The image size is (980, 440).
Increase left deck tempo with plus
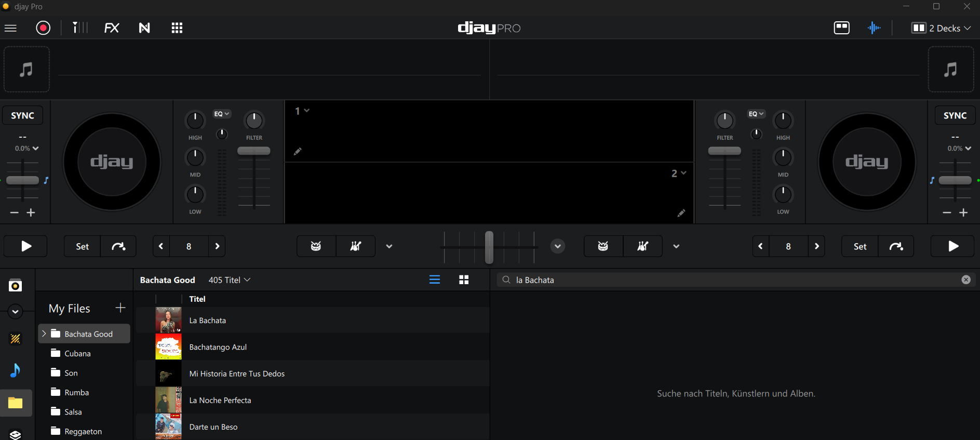(31, 212)
